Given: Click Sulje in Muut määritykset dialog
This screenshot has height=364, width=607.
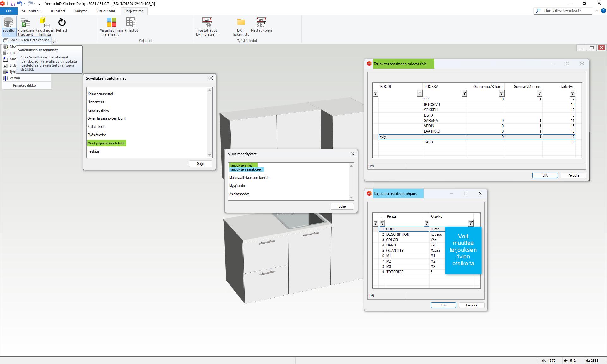Looking at the screenshot, I should click(x=342, y=206).
